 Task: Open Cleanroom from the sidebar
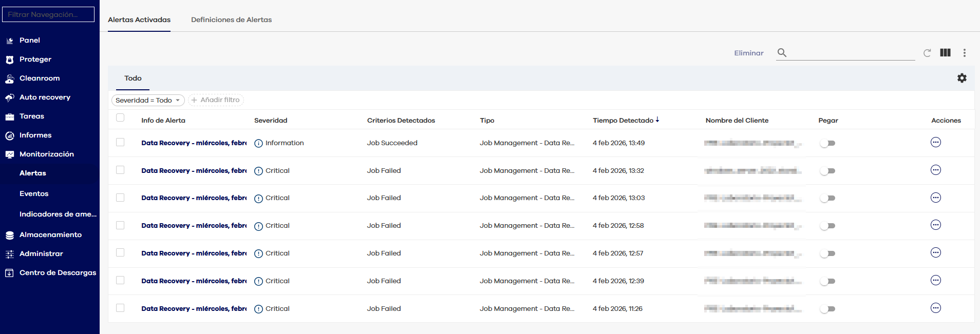click(40, 78)
